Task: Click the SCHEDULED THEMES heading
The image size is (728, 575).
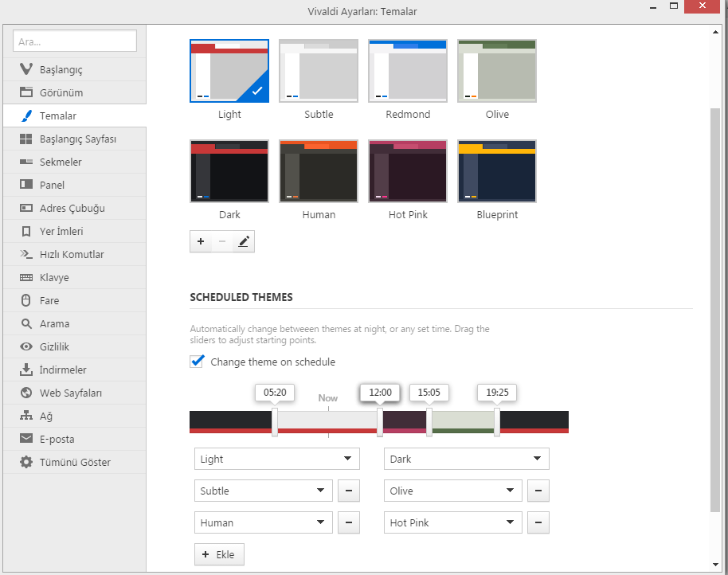Action: click(241, 297)
